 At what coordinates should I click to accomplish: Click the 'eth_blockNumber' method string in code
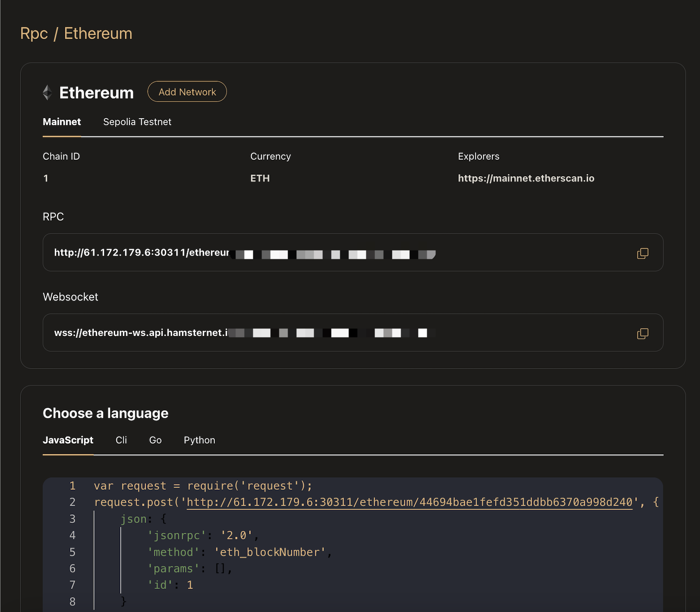click(x=270, y=552)
